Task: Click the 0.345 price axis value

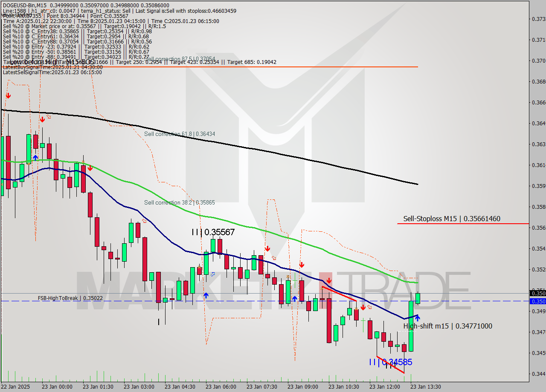Action: [538, 353]
